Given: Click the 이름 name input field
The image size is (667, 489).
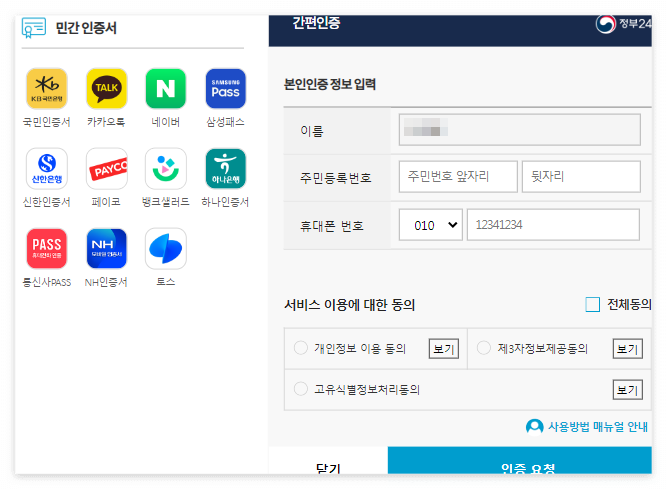Looking at the screenshot, I should (519, 129).
